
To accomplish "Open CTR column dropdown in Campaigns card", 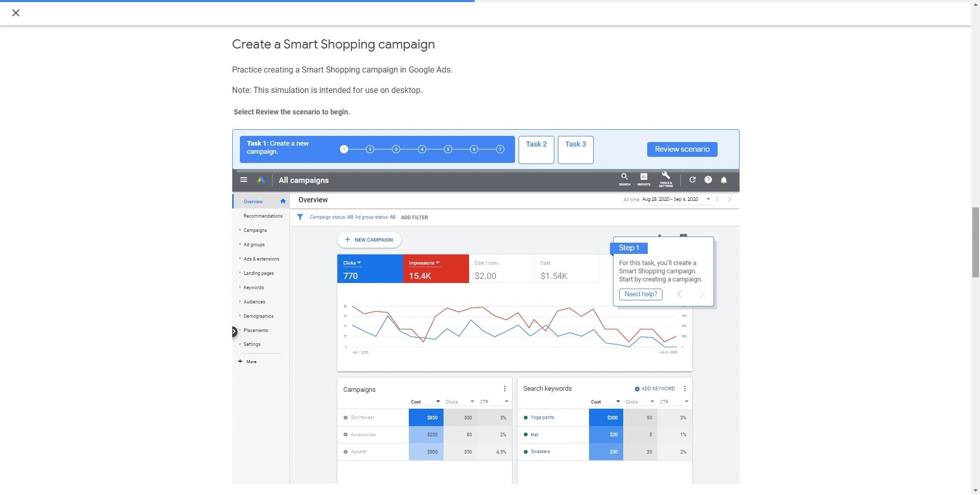I will pyautogui.click(x=506, y=402).
